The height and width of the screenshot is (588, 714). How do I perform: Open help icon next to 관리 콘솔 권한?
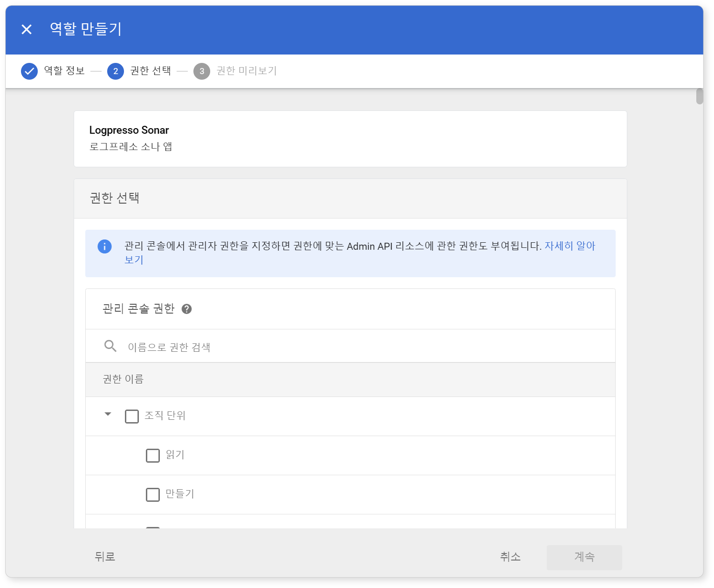187,309
